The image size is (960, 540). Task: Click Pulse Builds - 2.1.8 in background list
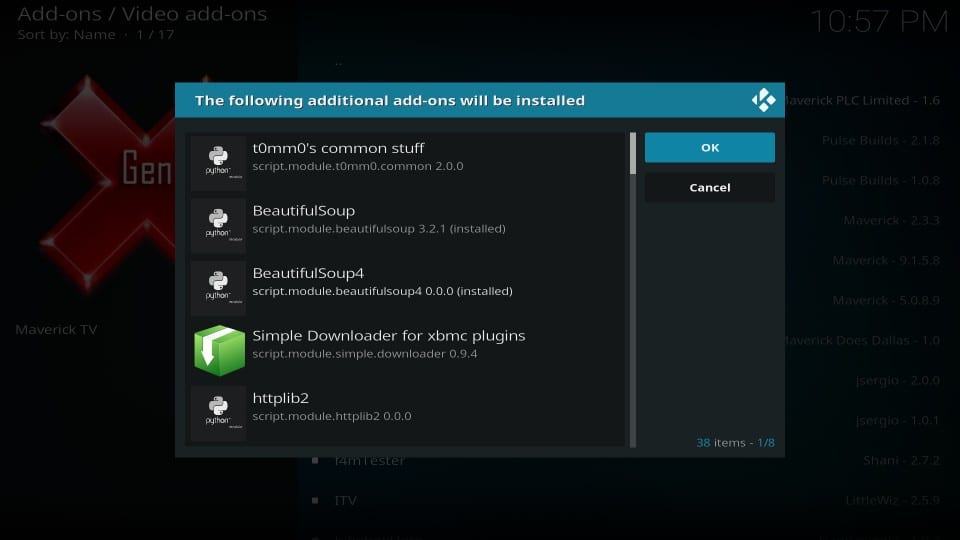pyautogui.click(x=880, y=140)
